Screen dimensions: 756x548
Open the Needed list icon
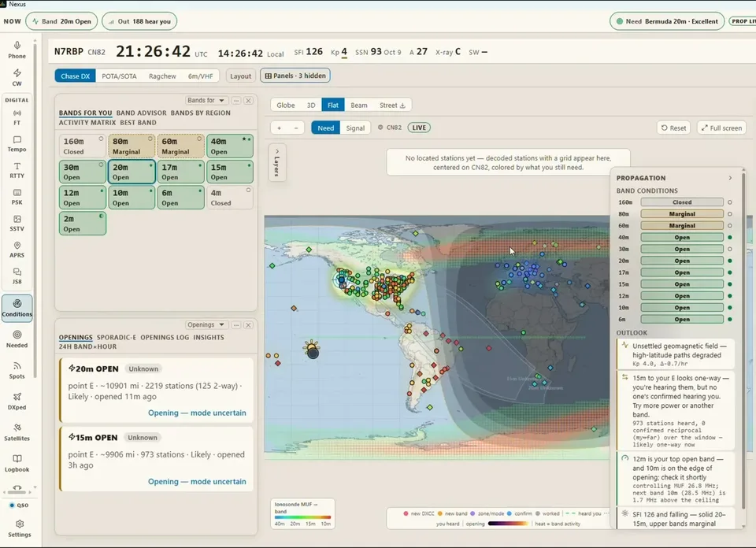coord(17,339)
